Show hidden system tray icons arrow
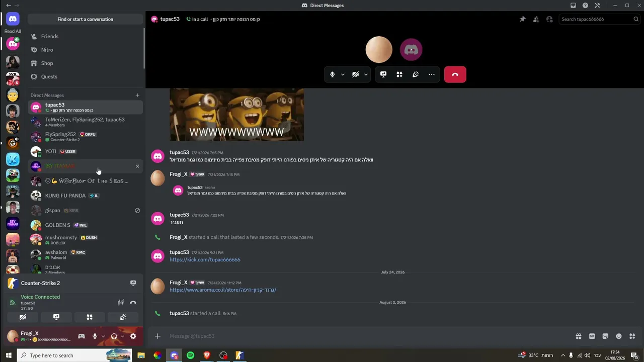This screenshot has height=362, width=644. point(563,355)
